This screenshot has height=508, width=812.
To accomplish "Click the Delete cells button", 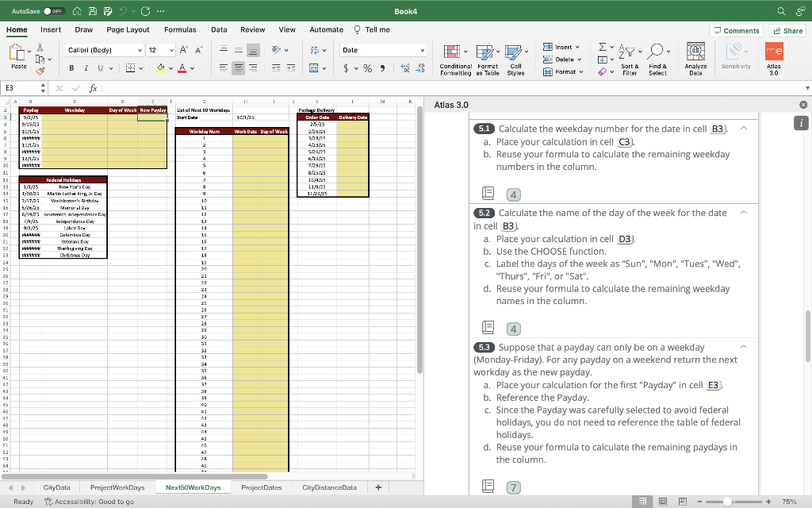I will [562, 59].
